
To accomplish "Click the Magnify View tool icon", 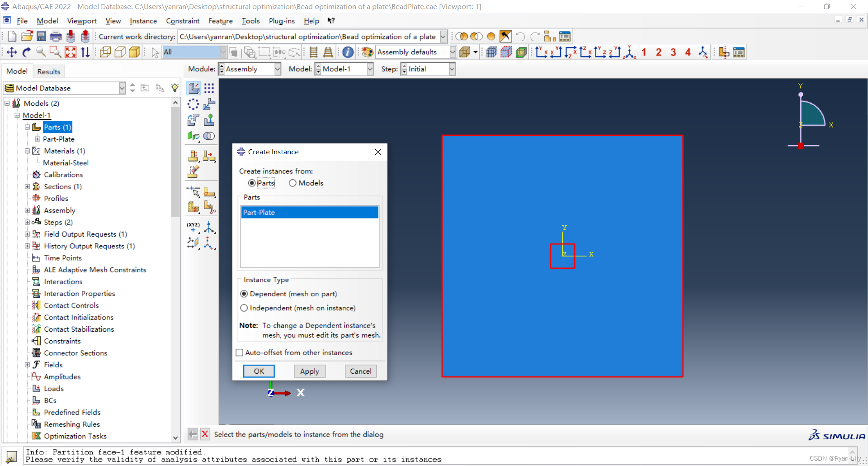I will click(41, 52).
